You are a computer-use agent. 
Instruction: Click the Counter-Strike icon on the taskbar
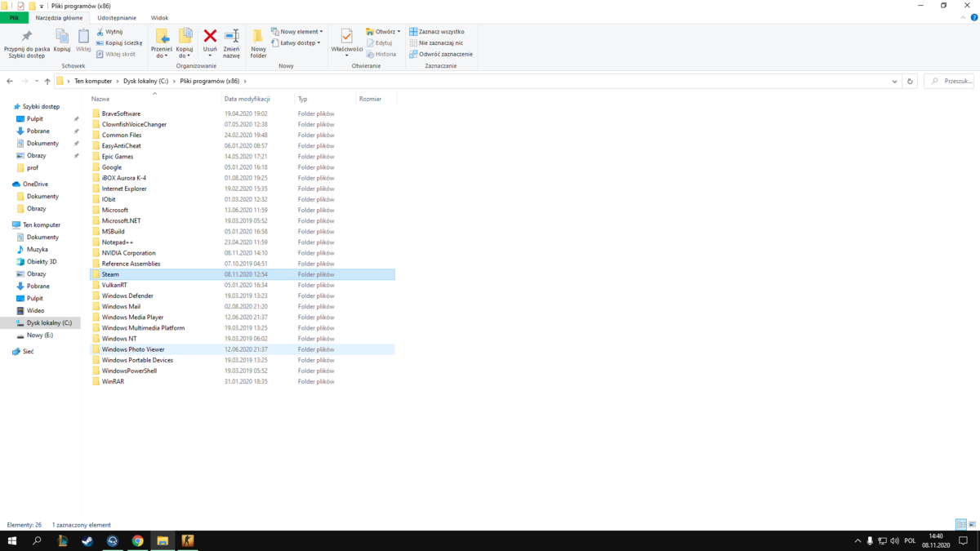click(x=187, y=541)
